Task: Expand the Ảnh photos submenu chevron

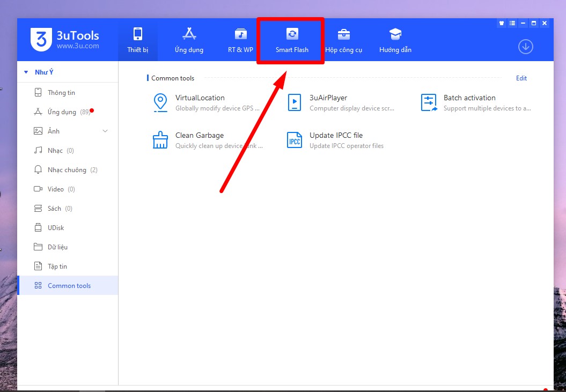Action: (x=105, y=131)
